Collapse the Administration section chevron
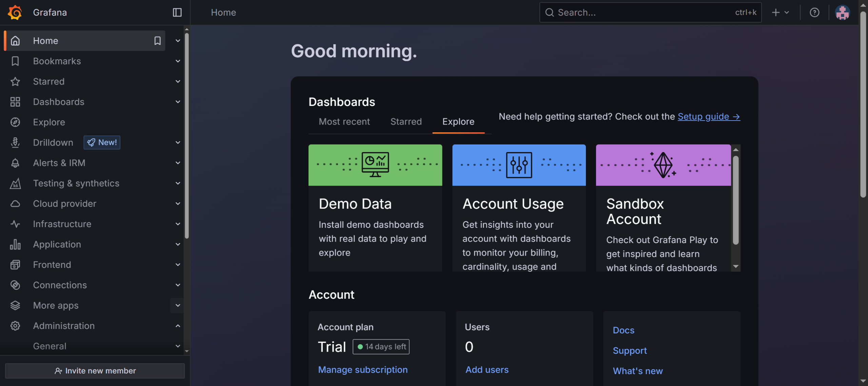This screenshot has height=386, width=868. (178, 326)
